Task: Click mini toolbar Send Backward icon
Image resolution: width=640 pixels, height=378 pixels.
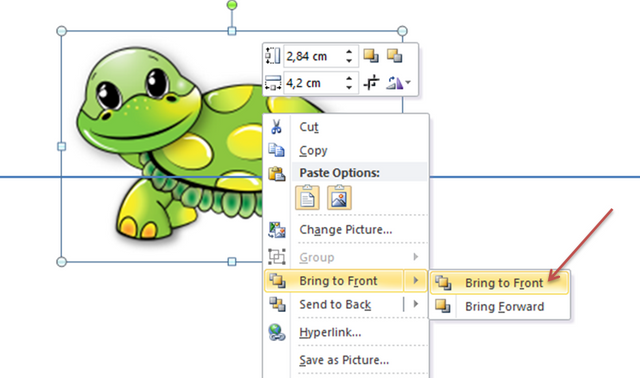Action: point(395,56)
